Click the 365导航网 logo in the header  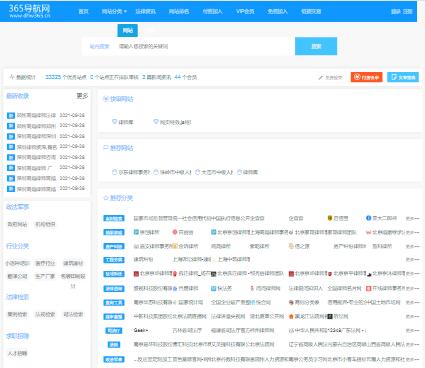pos(29,11)
